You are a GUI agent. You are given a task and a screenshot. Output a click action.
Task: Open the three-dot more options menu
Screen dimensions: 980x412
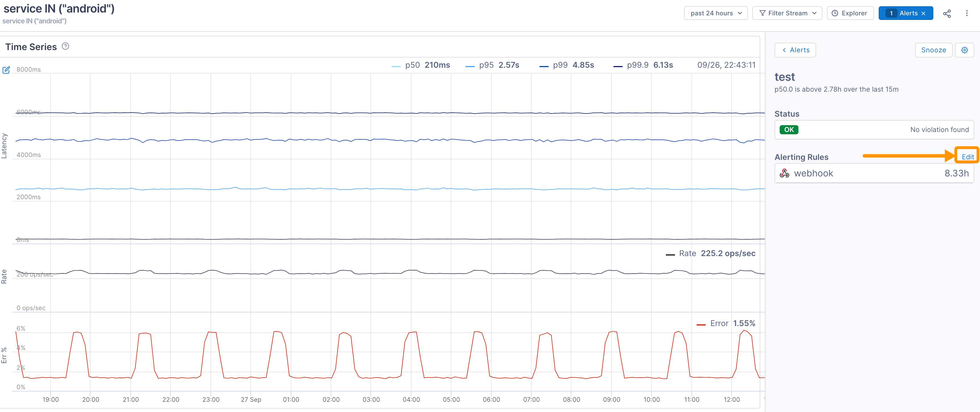point(966,13)
